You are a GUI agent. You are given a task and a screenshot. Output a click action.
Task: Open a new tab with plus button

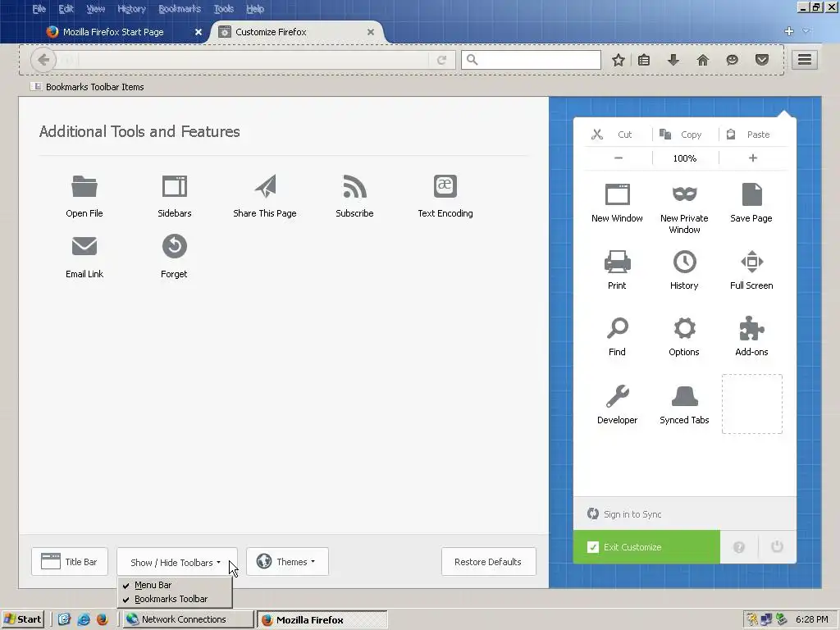(x=788, y=31)
